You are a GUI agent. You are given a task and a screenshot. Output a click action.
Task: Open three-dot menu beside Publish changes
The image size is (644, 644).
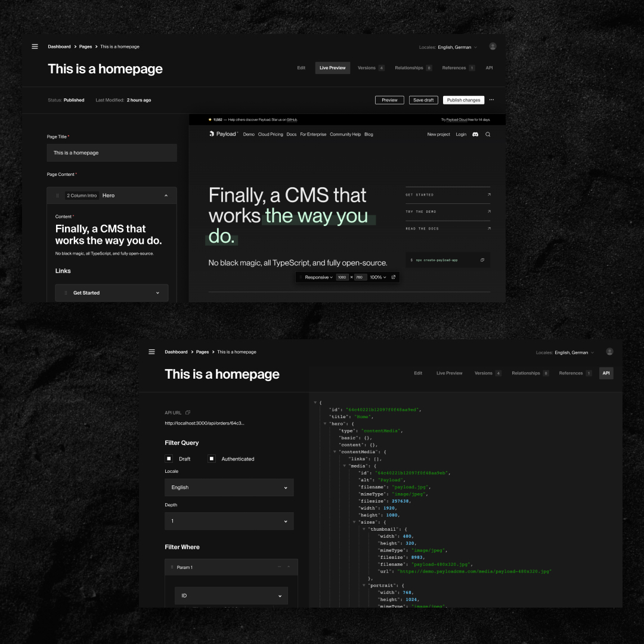pyautogui.click(x=491, y=100)
